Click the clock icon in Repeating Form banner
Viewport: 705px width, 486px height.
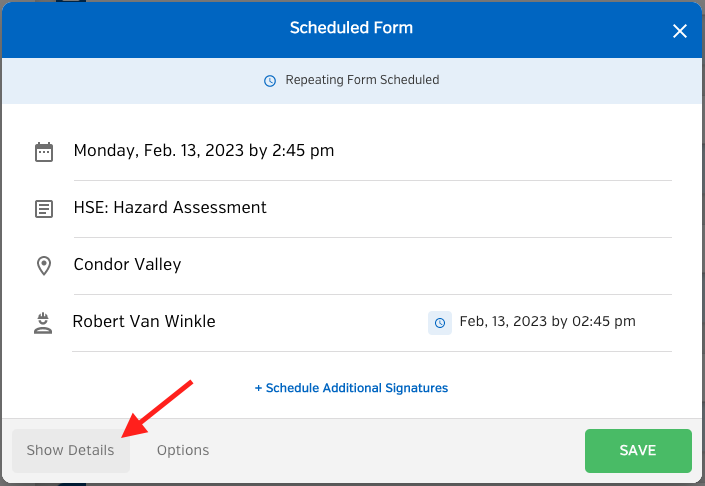(x=270, y=81)
